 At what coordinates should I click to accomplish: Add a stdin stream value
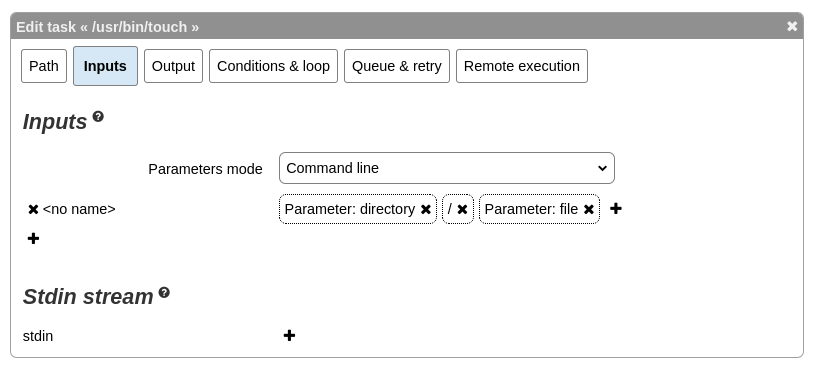[x=289, y=336]
